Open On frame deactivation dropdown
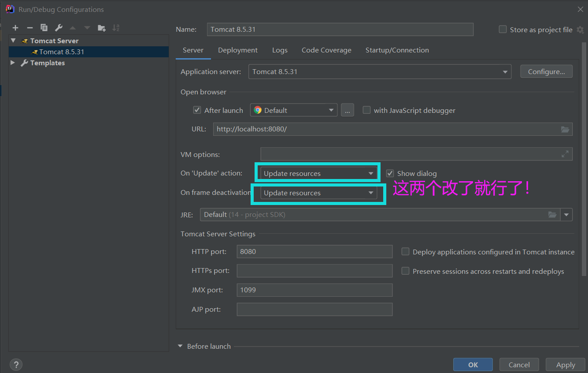This screenshot has width=588, height=373. coord(318,193)
